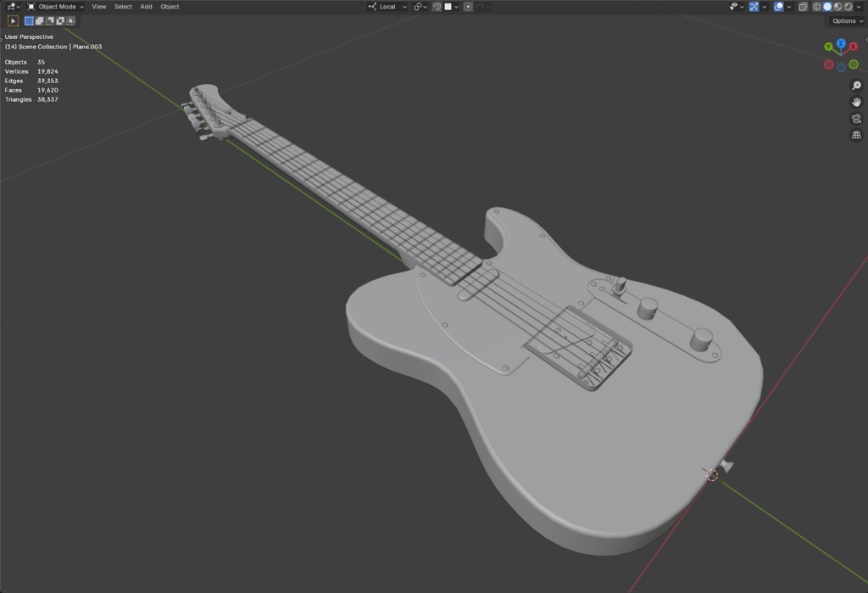868x593 pixels.
Task: Click the Y axis on navigation gizmo
Action: (828, 48)
